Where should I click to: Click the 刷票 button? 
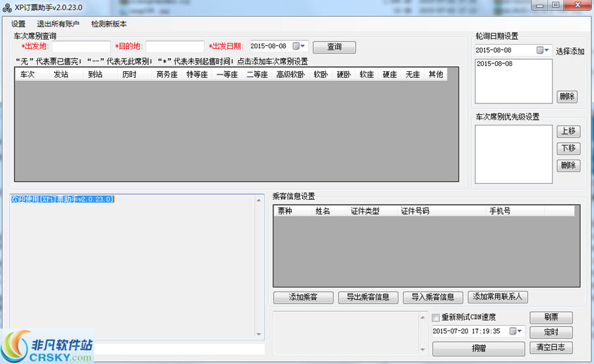(x=551, y=317)
